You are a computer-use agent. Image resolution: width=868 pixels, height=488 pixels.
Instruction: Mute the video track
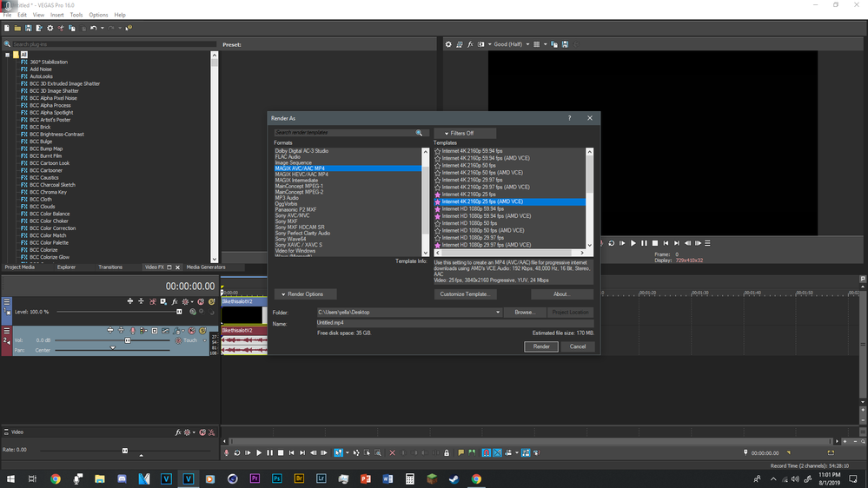pos(201,301)
